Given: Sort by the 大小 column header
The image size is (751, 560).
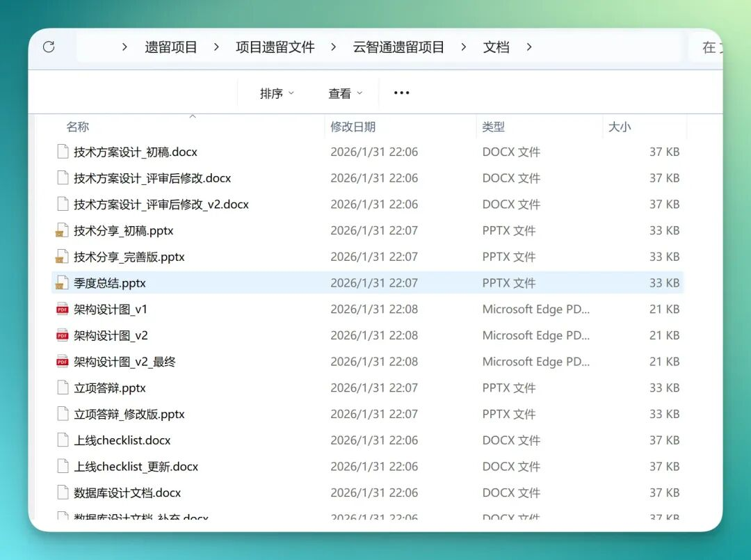Looking at the screenshot, I should [620, 127].
